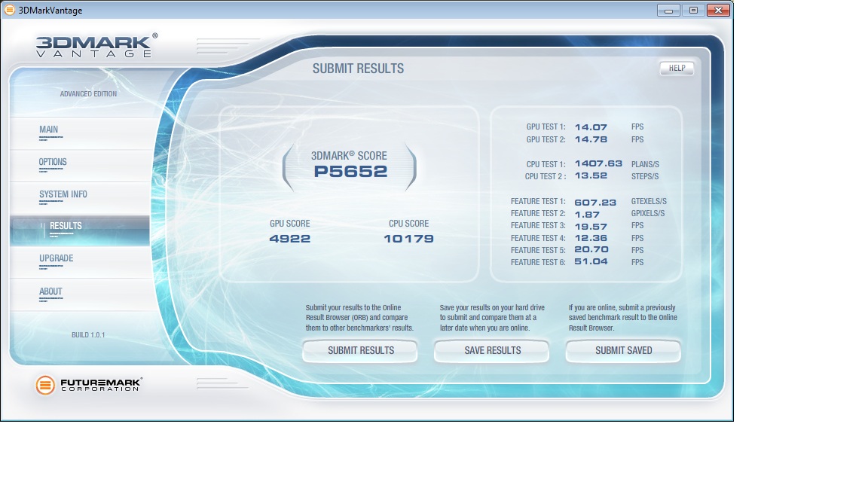Click the CPU SCORE label
The height and width of the screenshot is (488, 868).
pos(408,224)
